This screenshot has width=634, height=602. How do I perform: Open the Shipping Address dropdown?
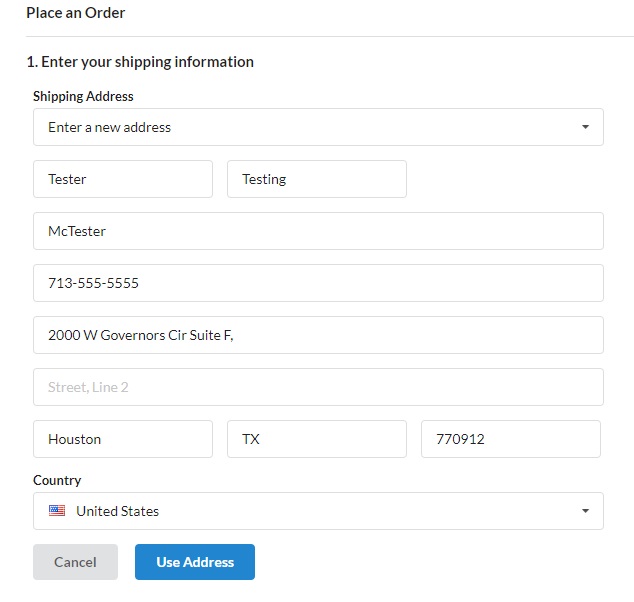(317, 128)
